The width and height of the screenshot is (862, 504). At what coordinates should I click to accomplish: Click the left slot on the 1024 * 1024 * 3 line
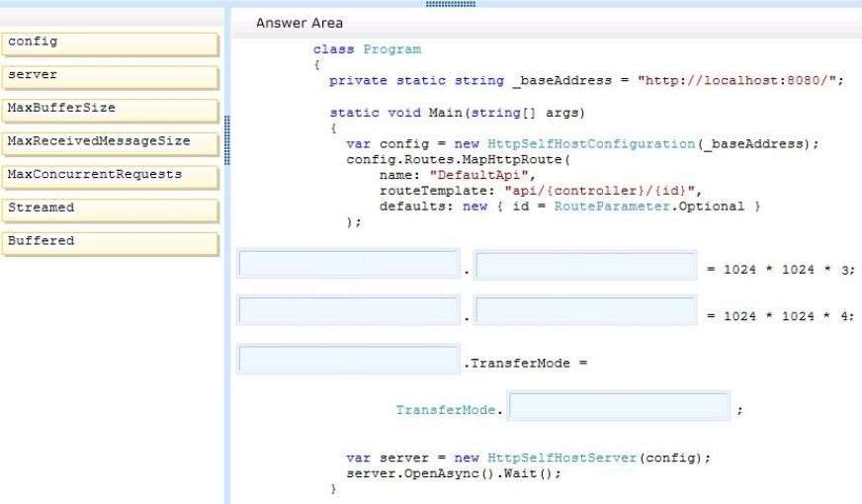coord(349,264)
